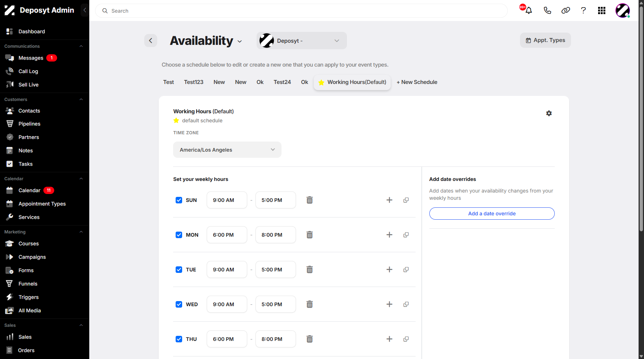Screen dimensions: 644x359
Task: Switch to the Test123 schedule tab
Action: coord(194,82)
